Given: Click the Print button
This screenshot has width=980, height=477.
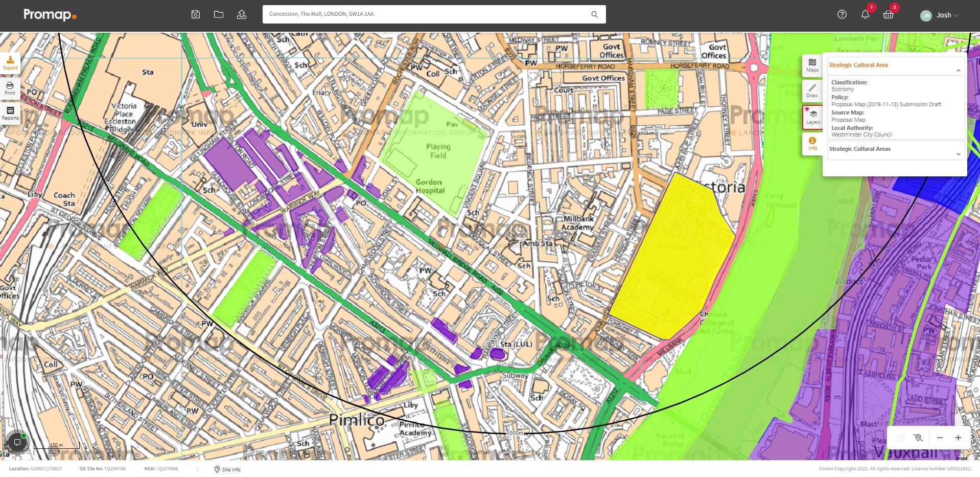Looking at the screenshot, I should [x=10, y=88].
